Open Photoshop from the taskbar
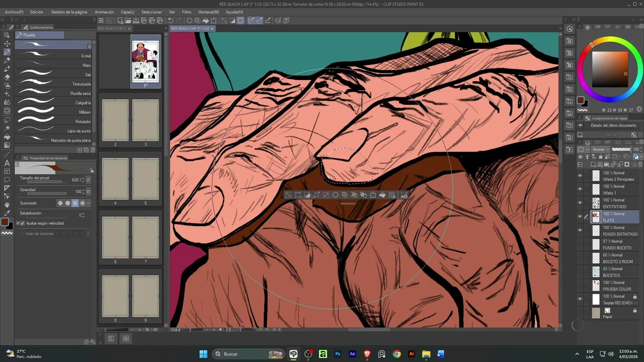The height and width of the screenshot is (362, 644). coord(338,354)
